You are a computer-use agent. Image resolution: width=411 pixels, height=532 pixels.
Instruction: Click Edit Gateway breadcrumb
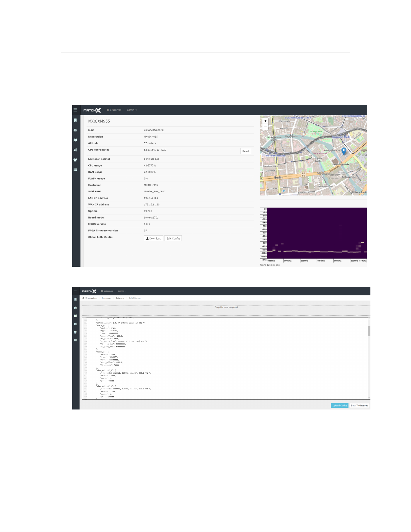[135, 298]
